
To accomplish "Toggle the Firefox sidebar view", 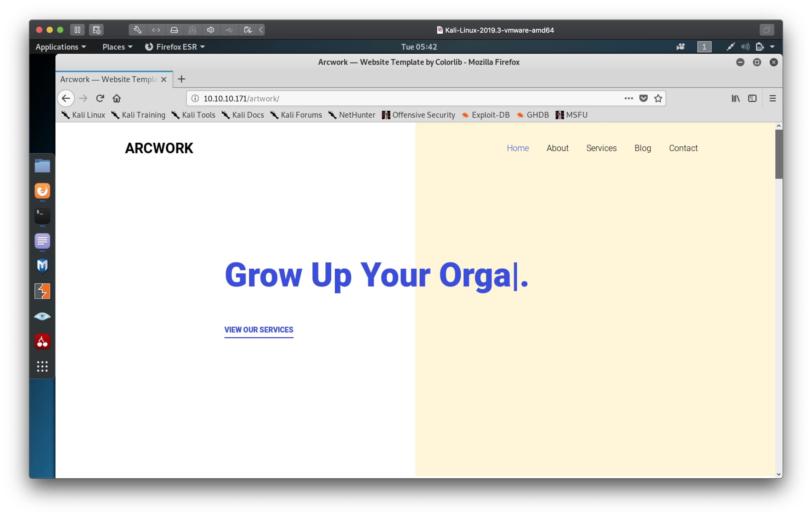I will coord(752,99).
